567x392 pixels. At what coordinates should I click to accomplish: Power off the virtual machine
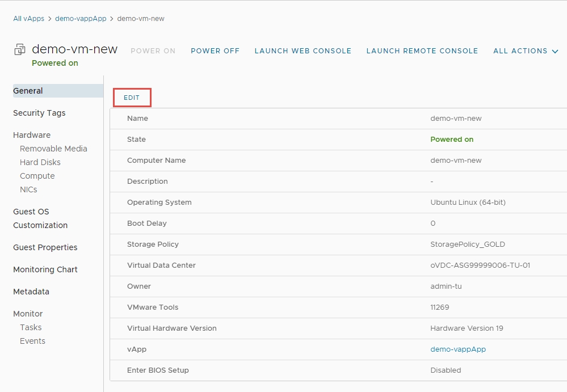point(215,51)
